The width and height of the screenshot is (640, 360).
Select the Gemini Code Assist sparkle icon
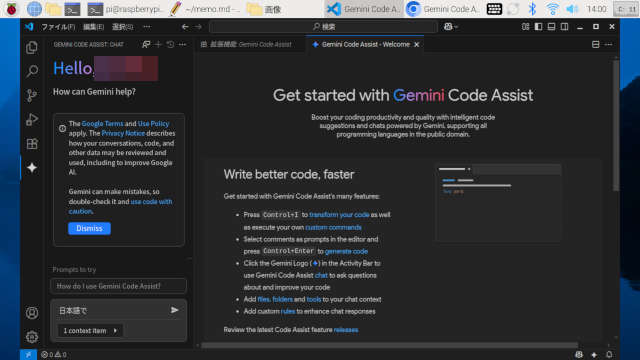(x=32, y=168)
